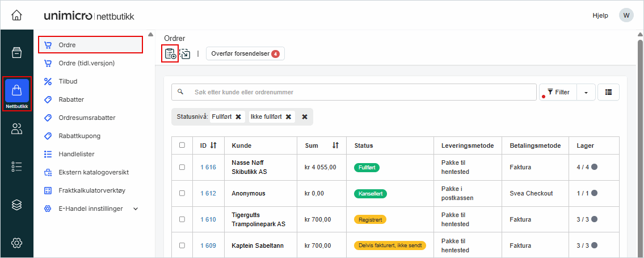Open the Nettbutikk sidebar module
The width and height of the screenshot is (644, 258).
(17, 93)
